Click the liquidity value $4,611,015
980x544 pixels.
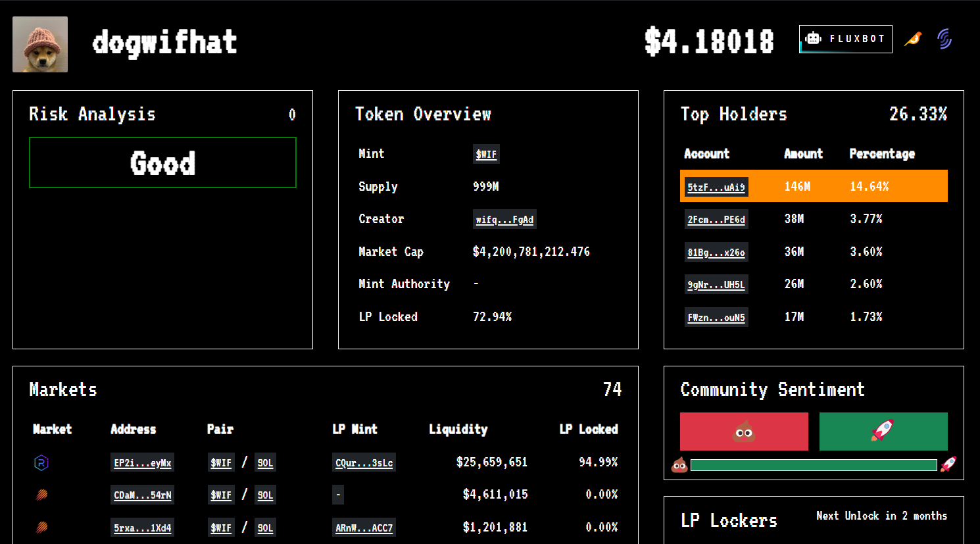click(x=495, y=494)
